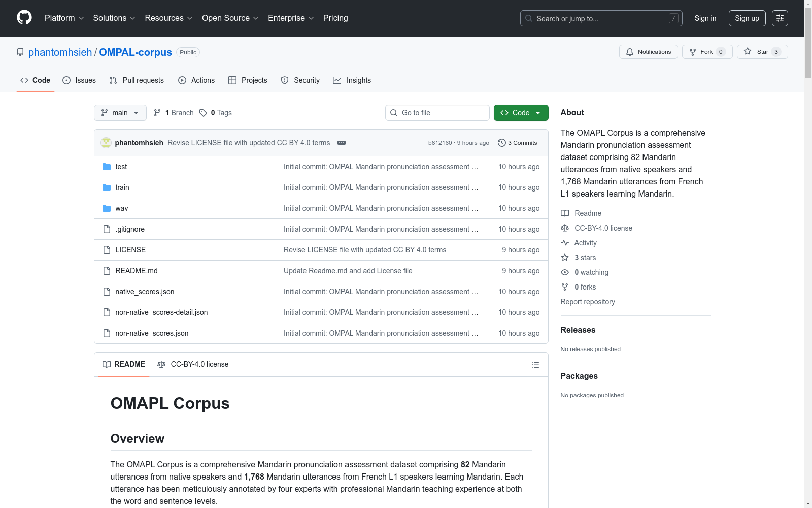Click the Pricing link

point(335,18)
